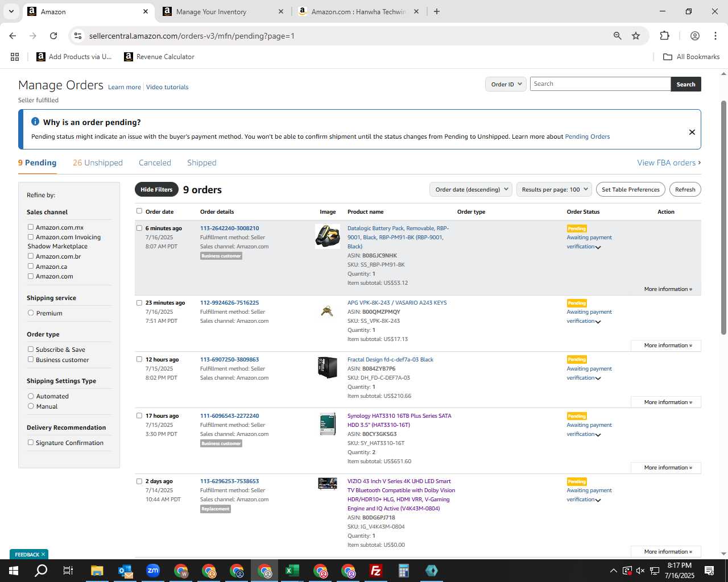Bookmark this page with the star icon
This screenshot has width=728, height=582.
click(x=636, y=36)
